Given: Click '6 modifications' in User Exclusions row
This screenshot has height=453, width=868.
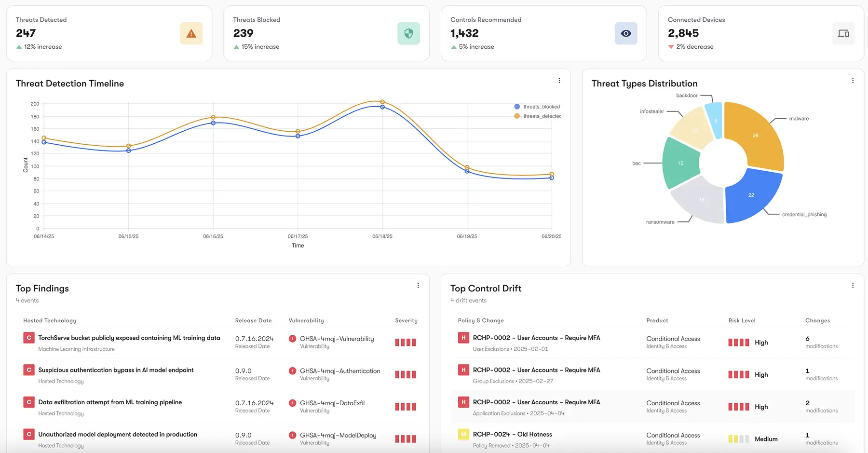Looking at the screenshot, I should coord(821,342).
